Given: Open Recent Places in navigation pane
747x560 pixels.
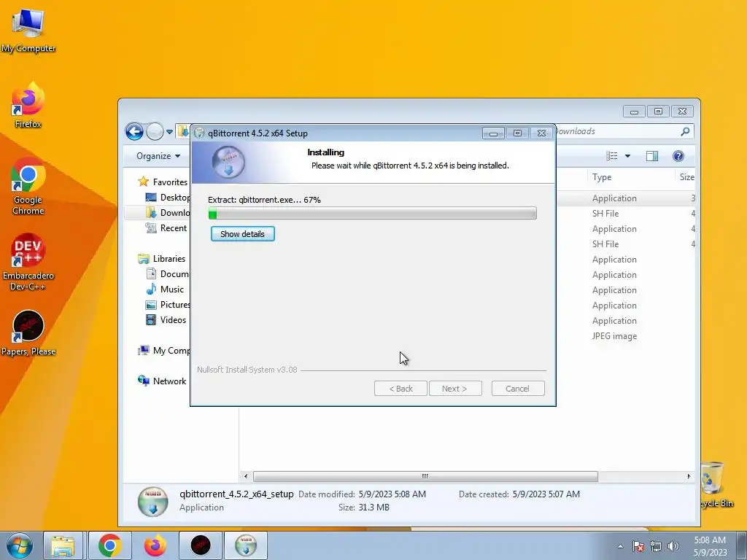Looking at the screenshot, I should click(x=166, y=228).
